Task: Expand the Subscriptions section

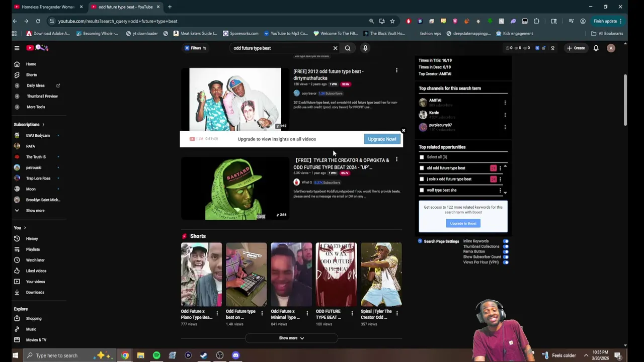Action: click(29, 125)
